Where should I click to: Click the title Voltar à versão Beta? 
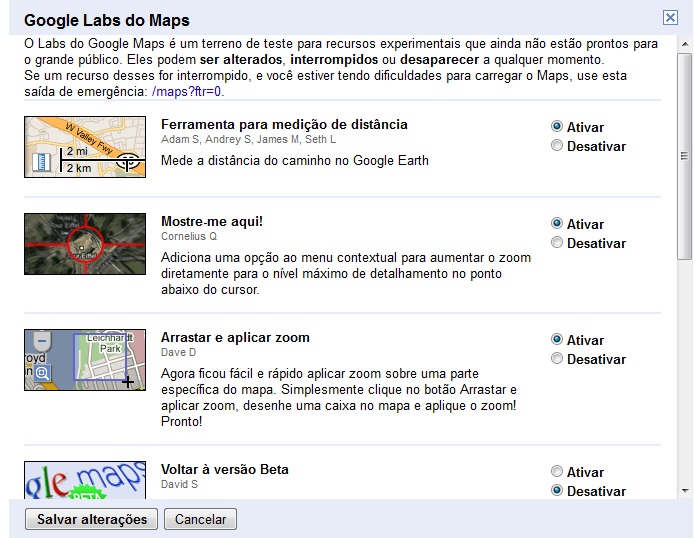tap(225, 469)
